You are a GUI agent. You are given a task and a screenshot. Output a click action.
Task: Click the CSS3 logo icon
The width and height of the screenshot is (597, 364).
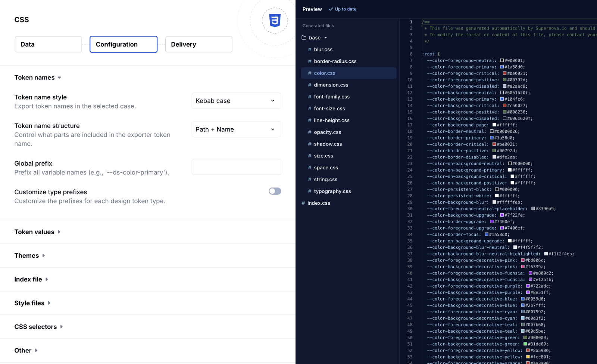tap(275, 20)
